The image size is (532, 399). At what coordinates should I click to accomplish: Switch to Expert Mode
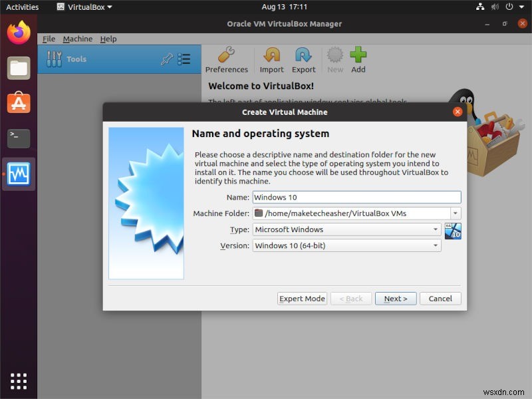(302, 299)
